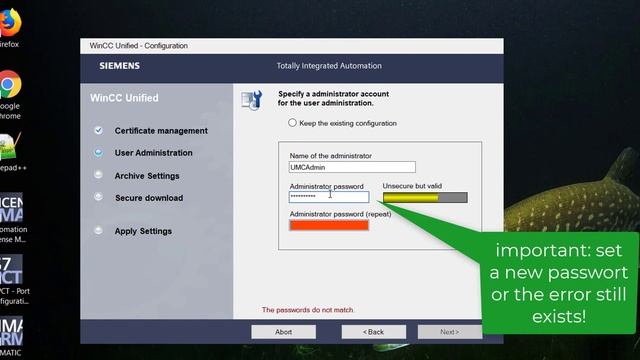Click the Apply Settings step indicator
The width and height of the screenshot is (640, 360).
[98, 230]
